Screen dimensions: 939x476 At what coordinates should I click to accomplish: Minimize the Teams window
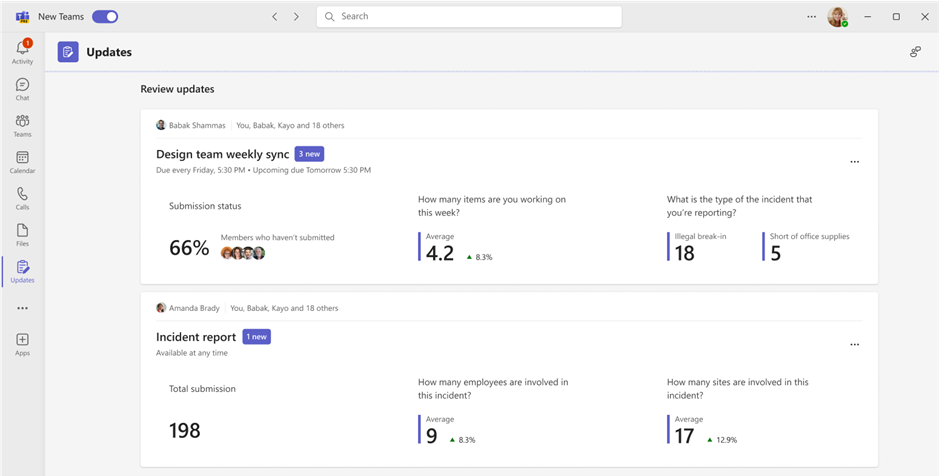[867, 17]
